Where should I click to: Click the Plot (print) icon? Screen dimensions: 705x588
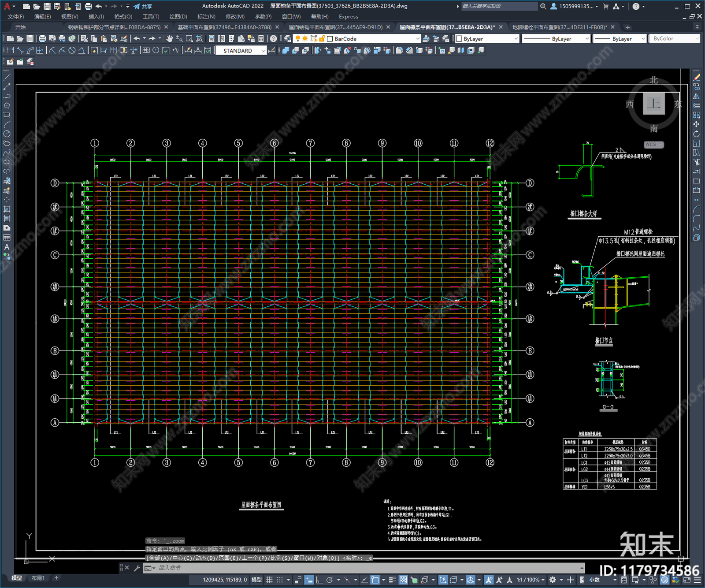coord(42,39)
